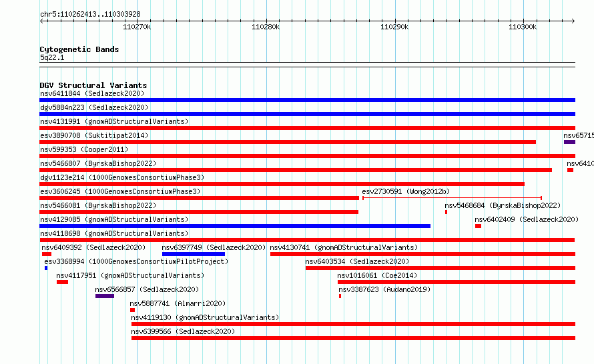Click the blue bar of nsv6397749
The image size is (594, 364).
point(193,254)
